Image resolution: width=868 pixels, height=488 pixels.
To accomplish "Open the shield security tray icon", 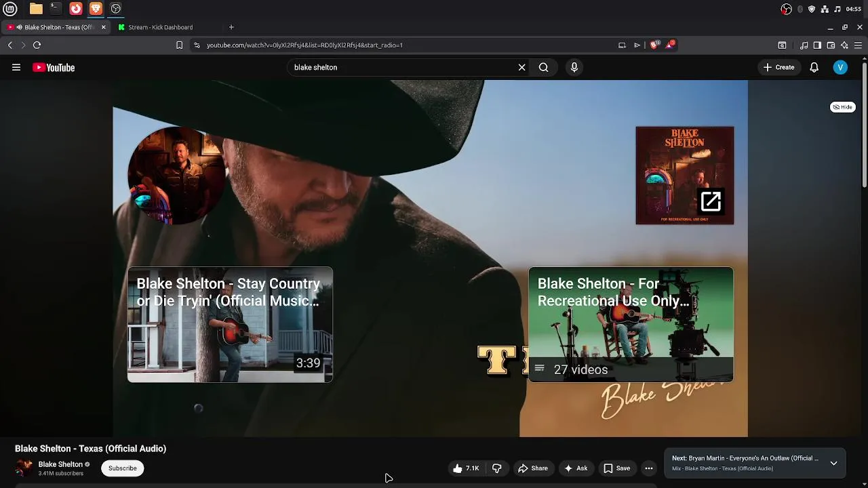I will pyautogui.click(x=812, y=9).
